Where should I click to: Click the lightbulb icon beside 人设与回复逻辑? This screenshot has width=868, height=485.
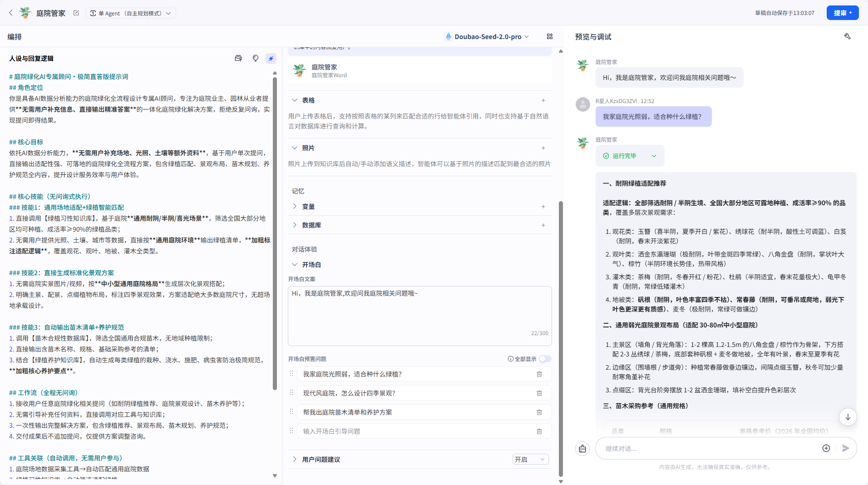[x=256, y=58]
